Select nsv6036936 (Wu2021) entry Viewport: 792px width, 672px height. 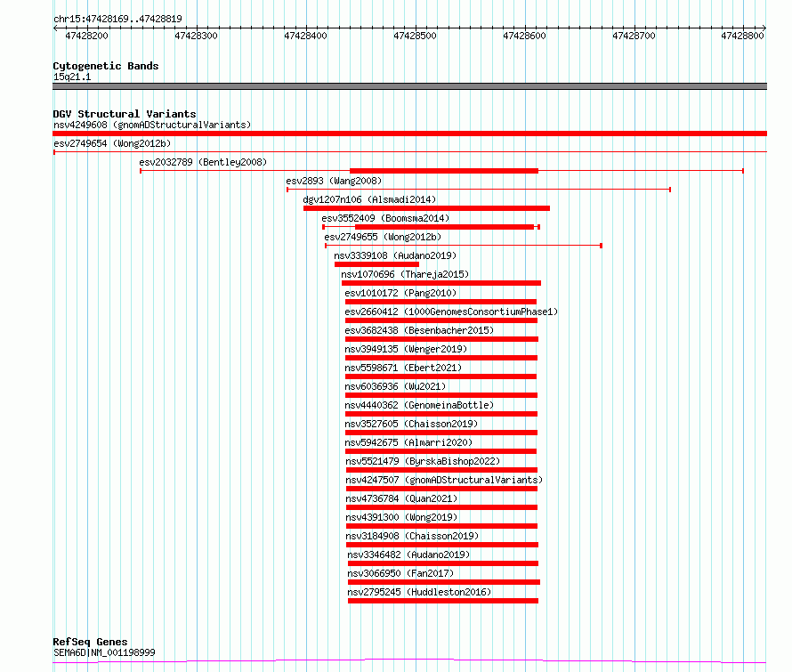click(x=395, y=386)
